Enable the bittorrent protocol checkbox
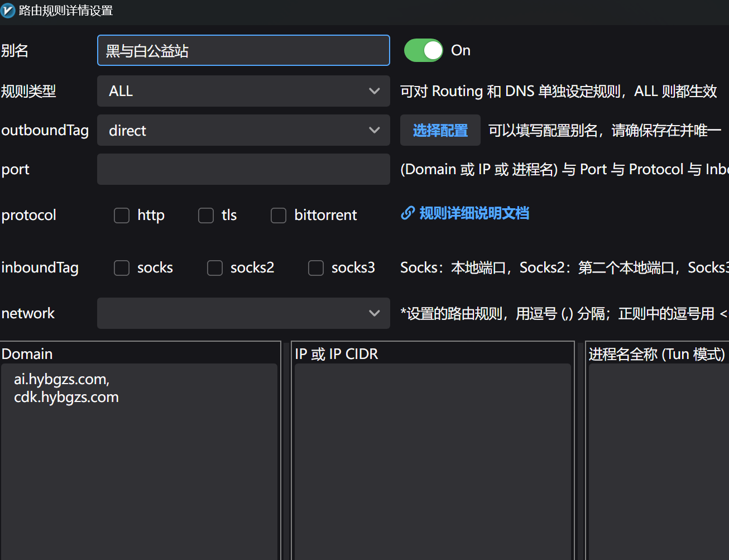This screenshot has height=560, width=729. pyautogui.click(x=279, y=216)
